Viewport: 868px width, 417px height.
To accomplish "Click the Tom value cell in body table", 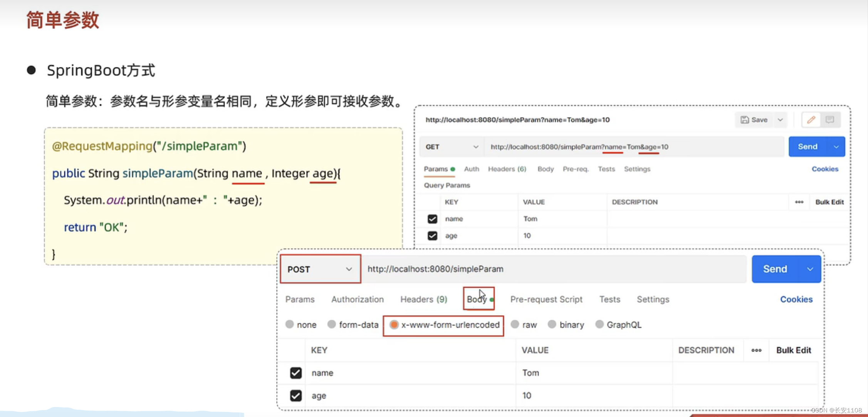I will pos(594,373).
